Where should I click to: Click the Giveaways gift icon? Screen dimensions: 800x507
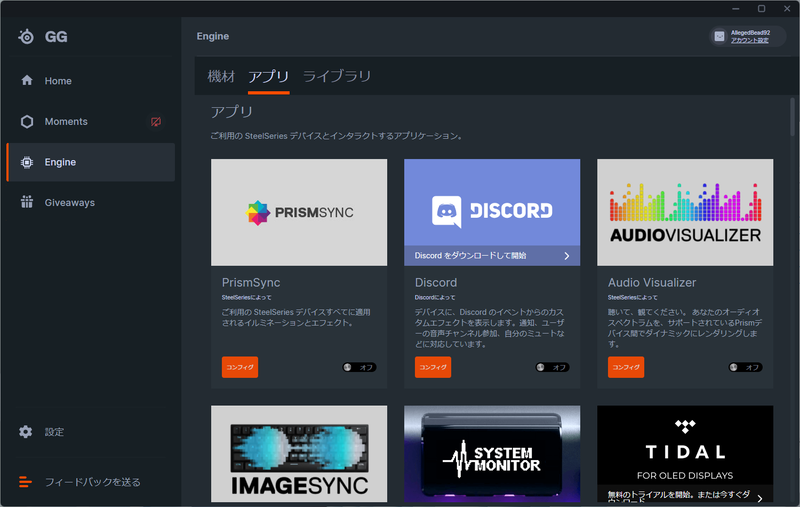point(27,202)
